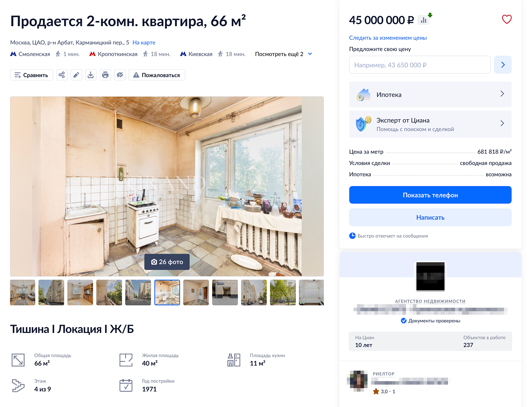
Task: Click the Киевская metro icon
Action: (183, 54)
